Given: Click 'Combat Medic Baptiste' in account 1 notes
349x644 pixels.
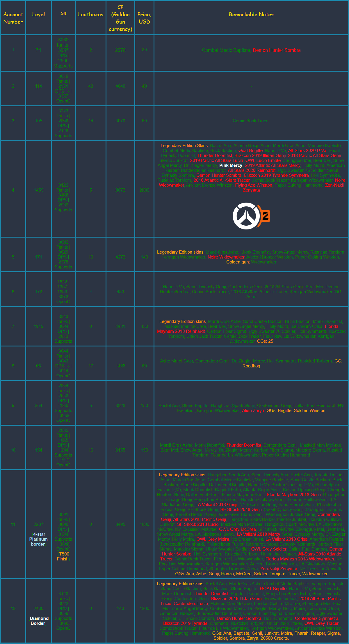Looking at the screenshot, I should [x=226, y=50].
